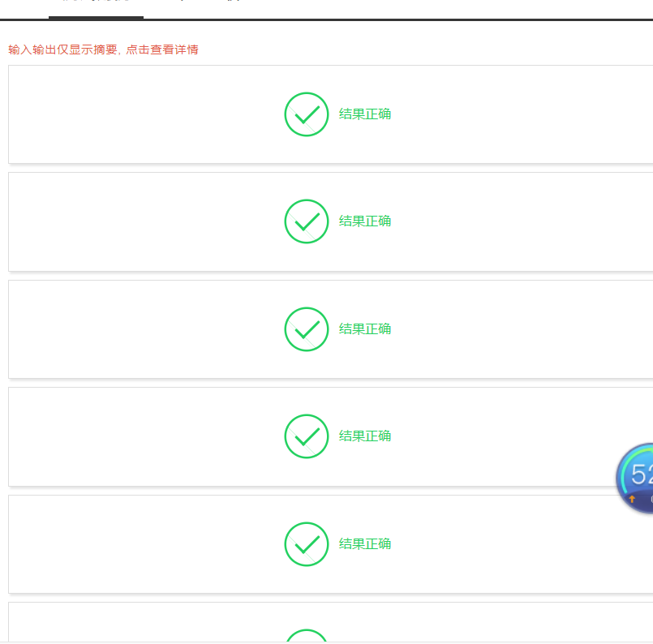This screenshot has height=644, width=653.
Task: Open second test case's 结果正确 label
Action: pyautogui.click(x=365, y=221)
